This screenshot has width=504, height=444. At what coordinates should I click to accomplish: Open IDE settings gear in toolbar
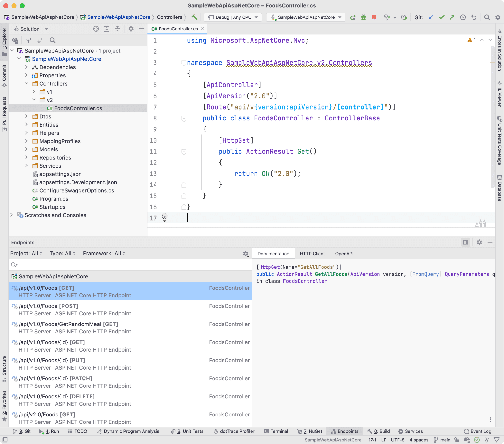coord(498,17)
